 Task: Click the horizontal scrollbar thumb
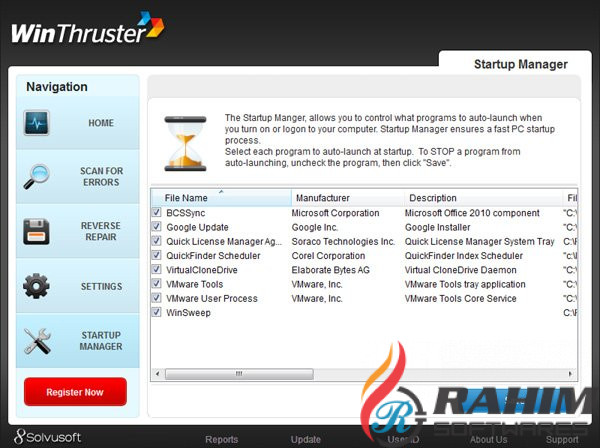[x=239, y=374]
